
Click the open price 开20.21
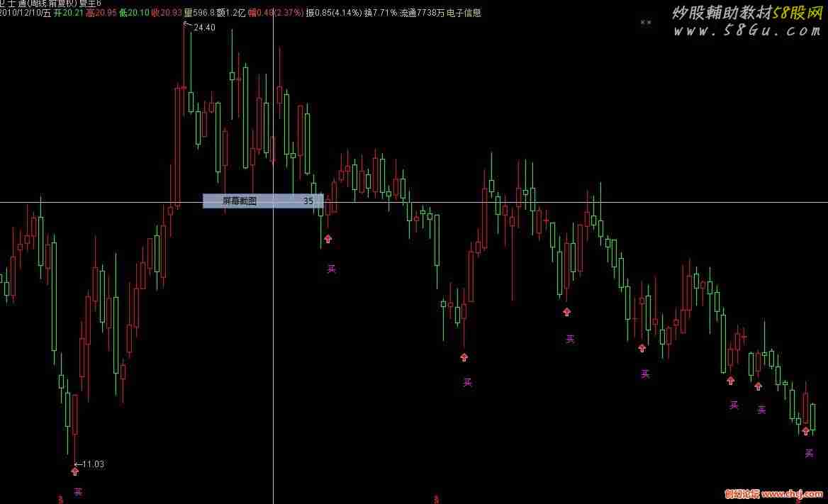click(x=69, y=13)
